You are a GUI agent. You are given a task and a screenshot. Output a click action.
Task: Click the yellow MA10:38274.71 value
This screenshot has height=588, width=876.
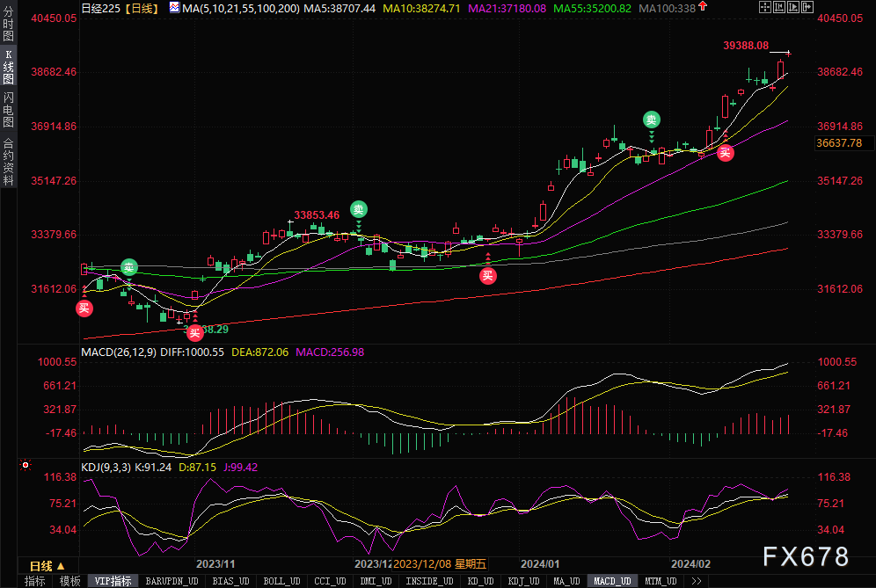pos(422,9)
